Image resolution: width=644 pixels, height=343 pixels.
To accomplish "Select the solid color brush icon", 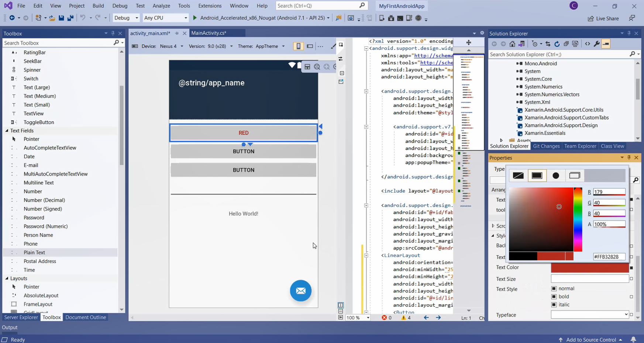I will [537, 176].
